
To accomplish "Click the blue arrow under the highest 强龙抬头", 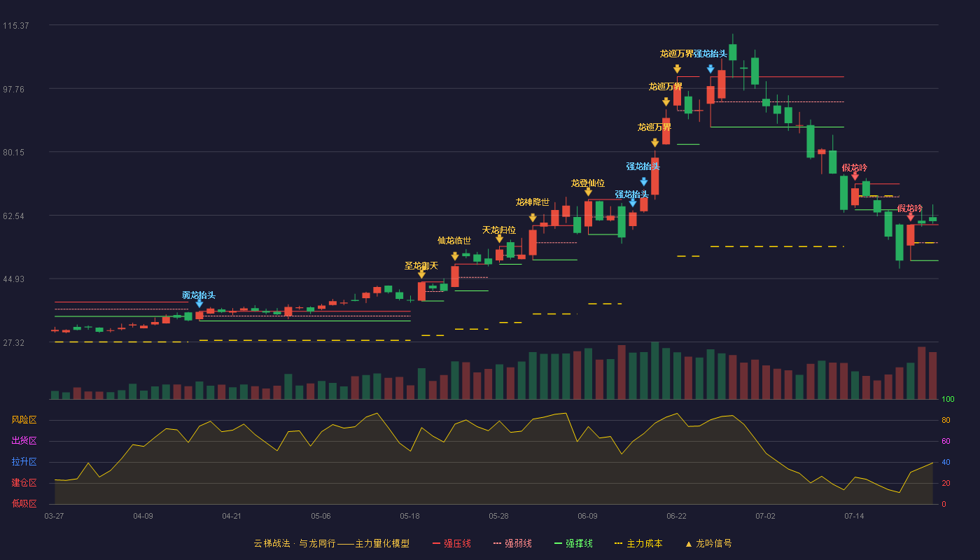I will coord(710,69).
